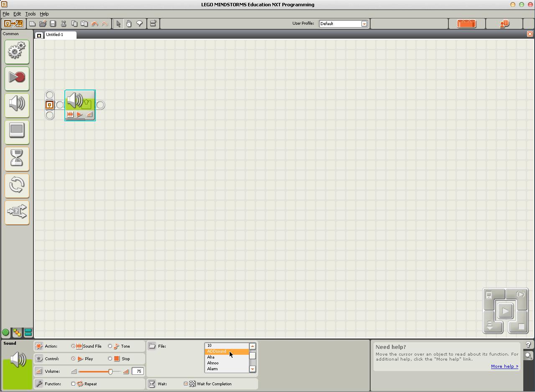
Task: Select the Sound File action radio button
Action: (x=73, y=346)
